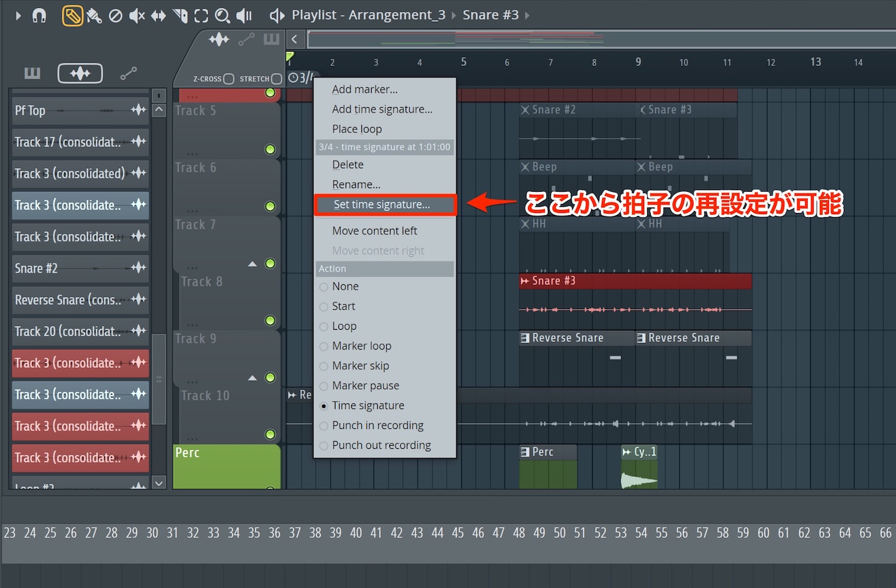The width and height of the screenshot is (896, 588).
Task: Open the playlist options arrow menu
Action: [x=18, y=16]
